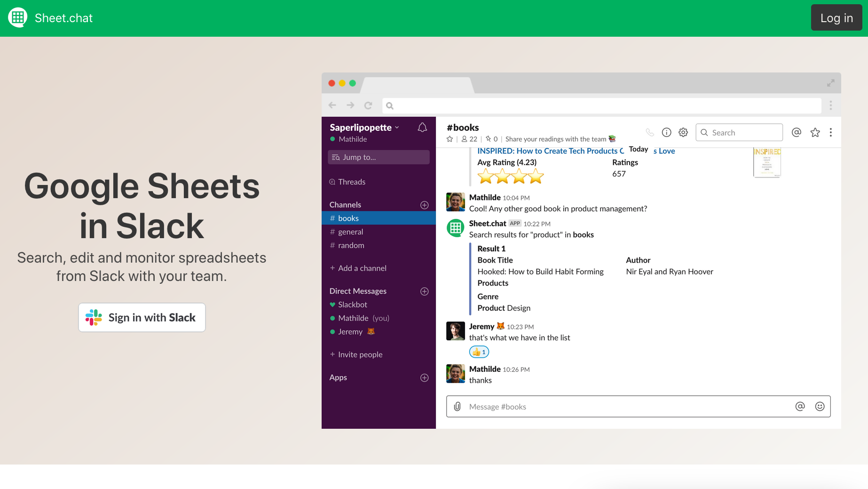This screenshot has width=868, height=489.
Task: Toggle the thumbs up reaction on Jeremy's message
Action: click(x=479, y=352)
